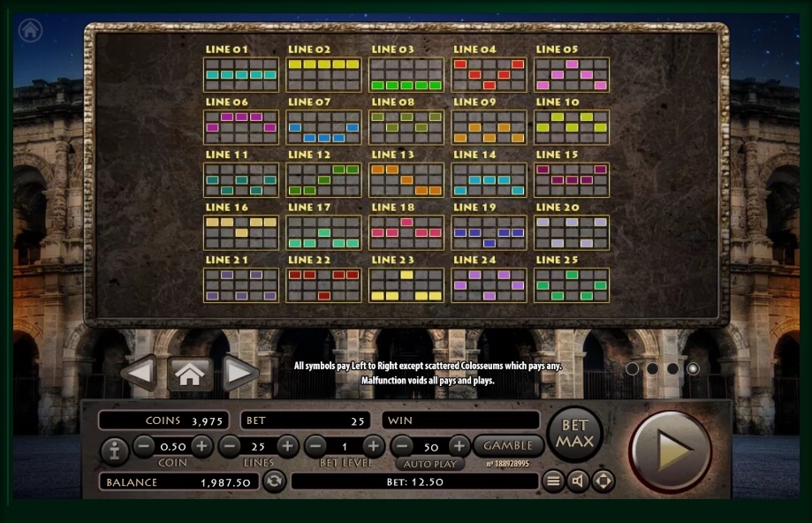Select the first page indicator dot
The width and height of the screenshot is (812, 523).
633,368
